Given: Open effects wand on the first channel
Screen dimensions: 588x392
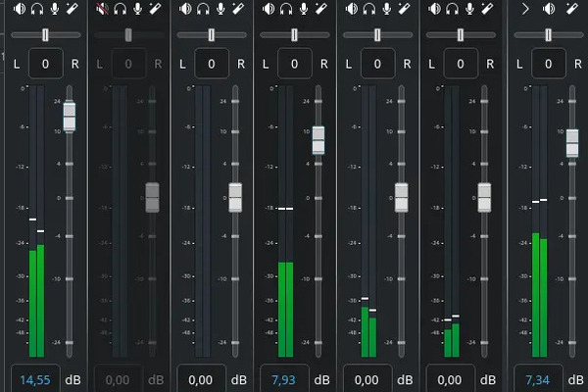Looking at the screenshot, I should (x=70, y=10).
